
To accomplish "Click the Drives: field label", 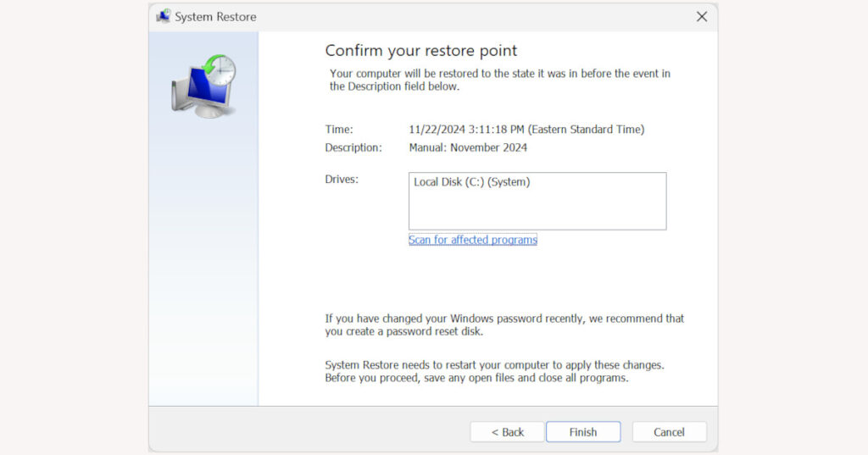I will pos(342,180).
